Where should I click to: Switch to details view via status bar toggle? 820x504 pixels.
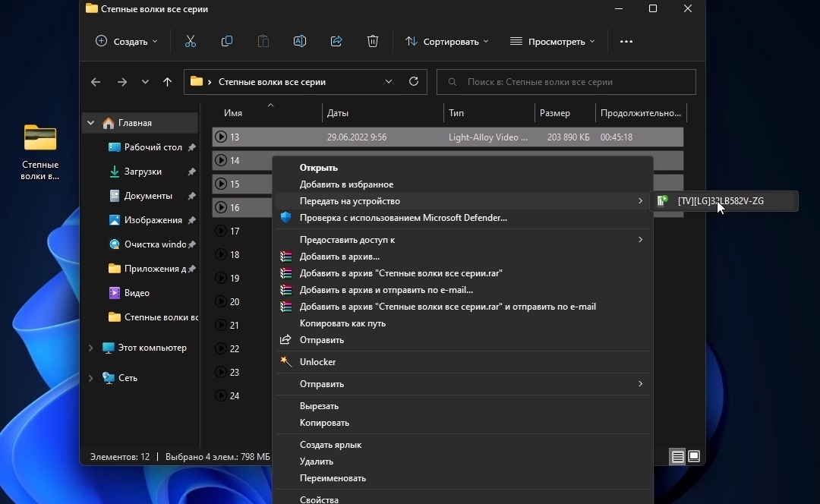click(676, 457)
